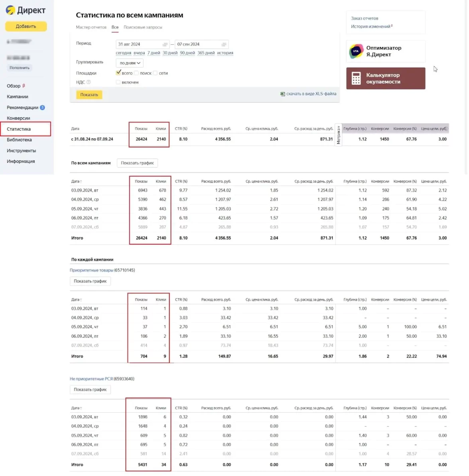Screen dimensions: 469x476
Task: Click the Итого clicks value '34'
Action: (164, 464)
